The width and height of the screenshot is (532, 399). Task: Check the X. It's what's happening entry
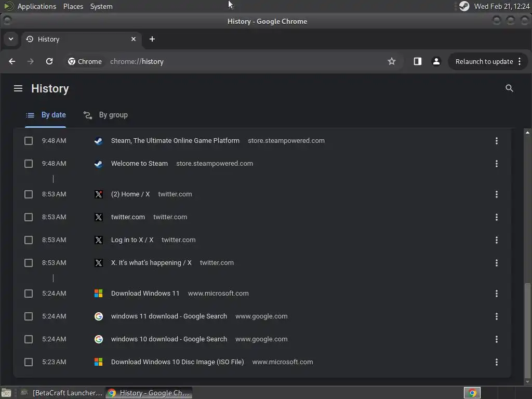(29, 263)
